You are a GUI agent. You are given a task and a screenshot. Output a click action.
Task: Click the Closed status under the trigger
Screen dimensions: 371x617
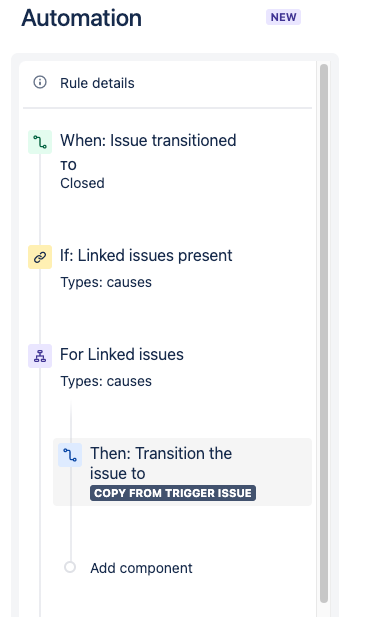pos(82,183)
